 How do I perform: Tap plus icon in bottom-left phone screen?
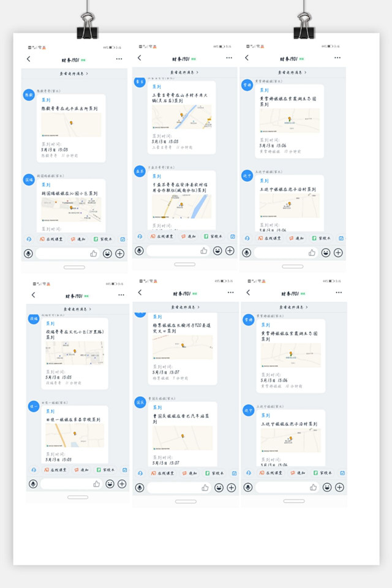pyautogui.click(x=122, y=484)
